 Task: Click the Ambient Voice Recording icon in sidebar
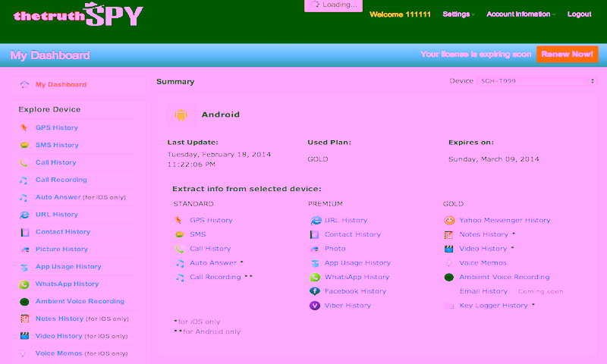click(x=24, y=302)
